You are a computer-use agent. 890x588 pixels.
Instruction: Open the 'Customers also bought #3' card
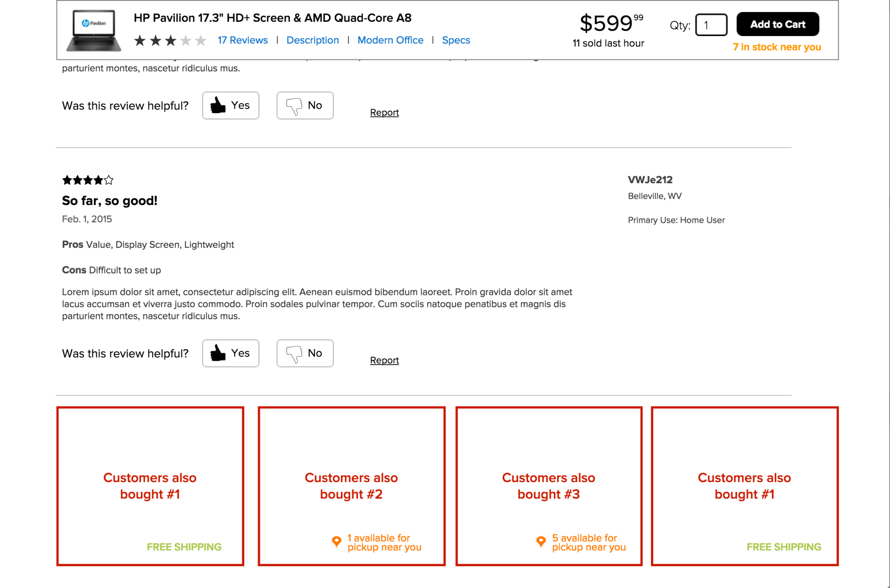[549, 486]
